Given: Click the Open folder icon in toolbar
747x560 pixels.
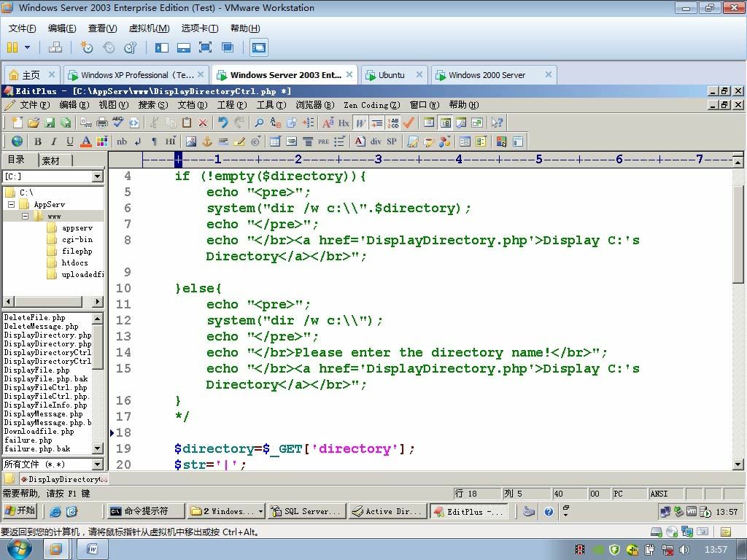Looking at the screenshot, I should click(x=34, y=122).
